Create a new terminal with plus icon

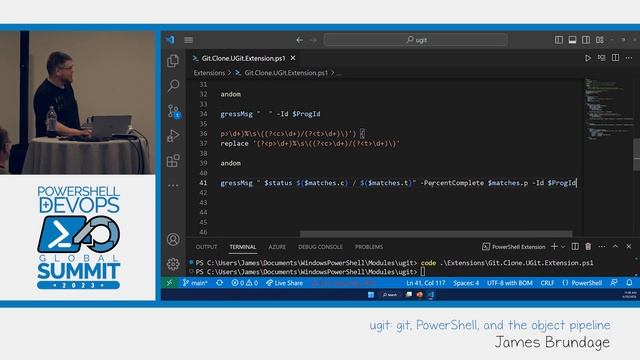554,247
